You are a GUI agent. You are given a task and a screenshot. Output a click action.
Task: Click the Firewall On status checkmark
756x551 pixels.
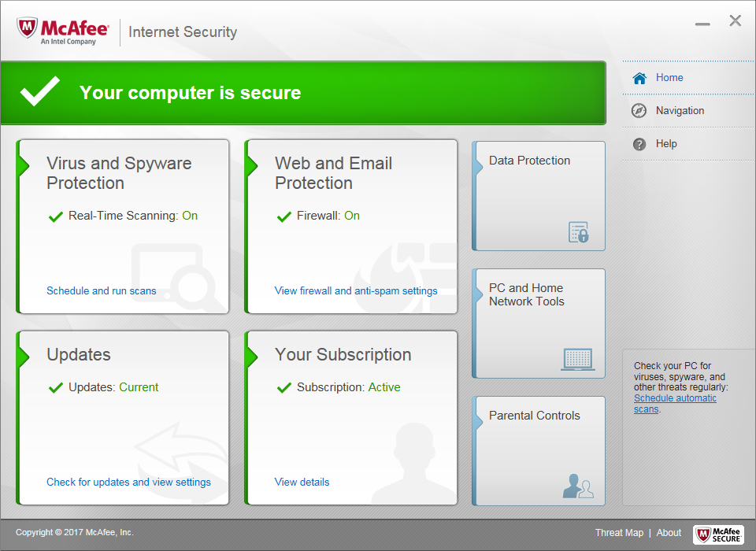[x=283, y=216]
